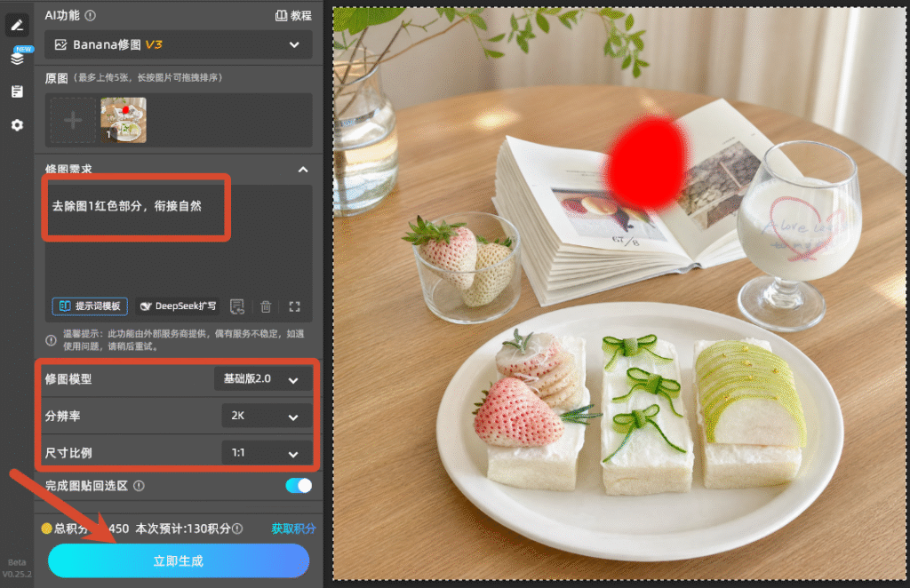The height and width of the screenshot is (588, 910).
Task: Click the info icon next to AI功能
Action: [x=90, y=16]
